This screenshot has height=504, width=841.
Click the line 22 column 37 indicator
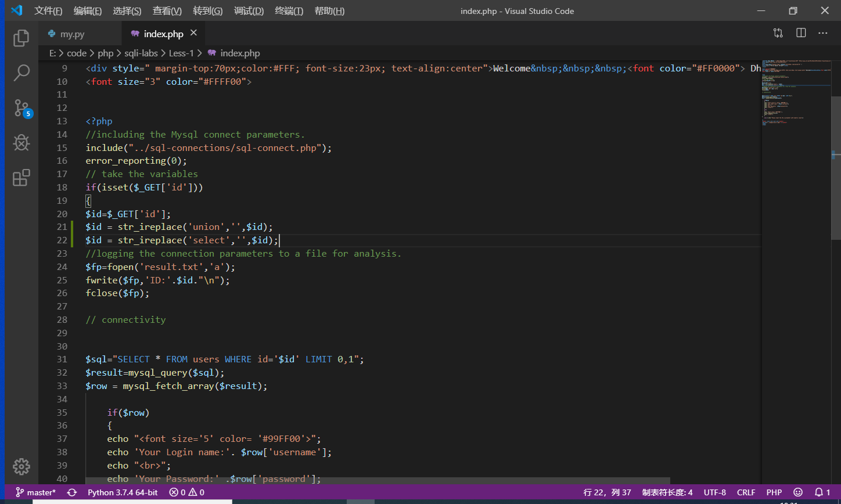click(x=607, y=492)
